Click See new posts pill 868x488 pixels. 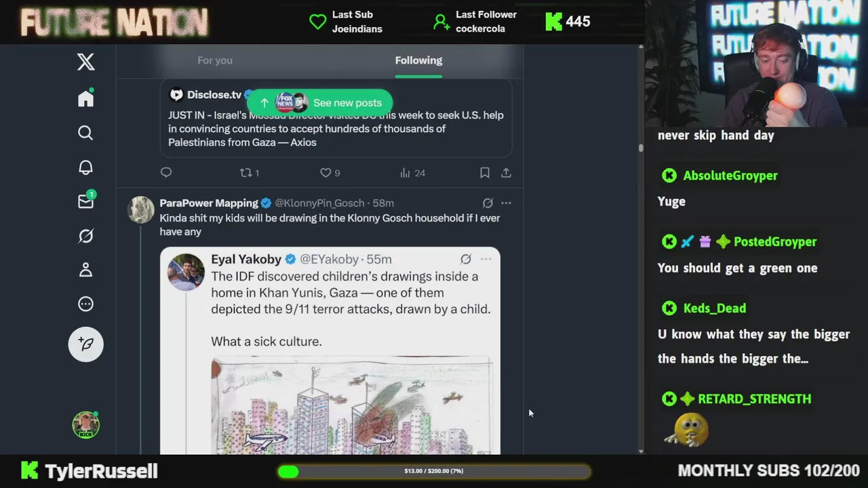click(x=319, y=102)
